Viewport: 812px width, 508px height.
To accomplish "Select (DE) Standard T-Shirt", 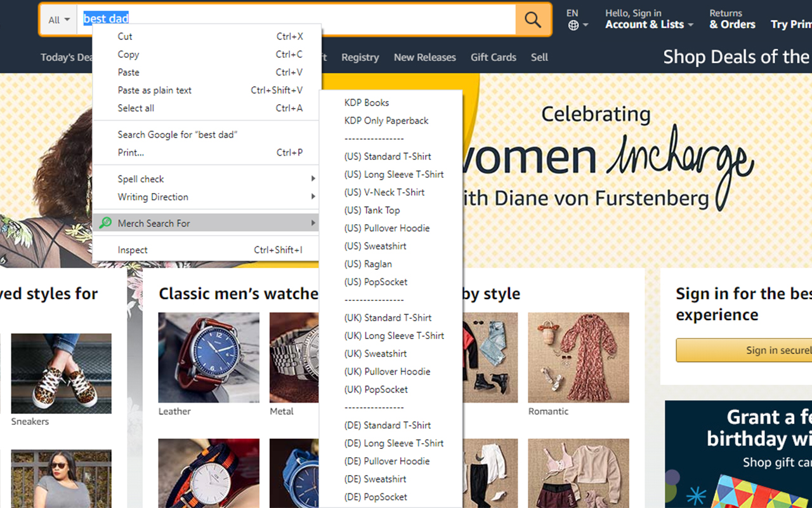I will tap(391, 425).
